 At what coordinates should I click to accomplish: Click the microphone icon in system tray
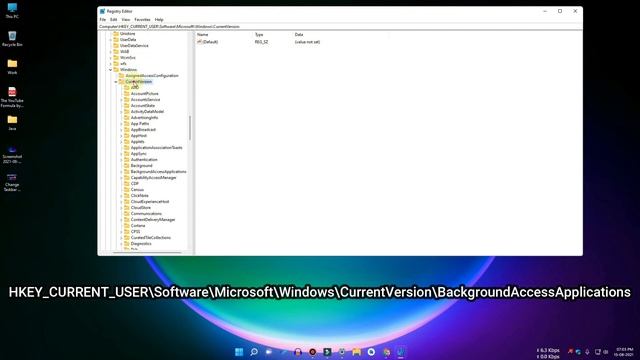click(587, 351)
